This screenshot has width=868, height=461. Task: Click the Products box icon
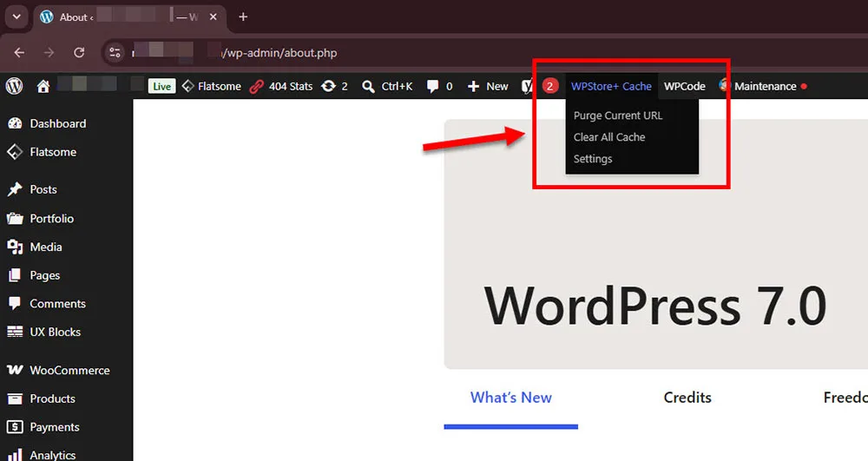tap(15, 398)
